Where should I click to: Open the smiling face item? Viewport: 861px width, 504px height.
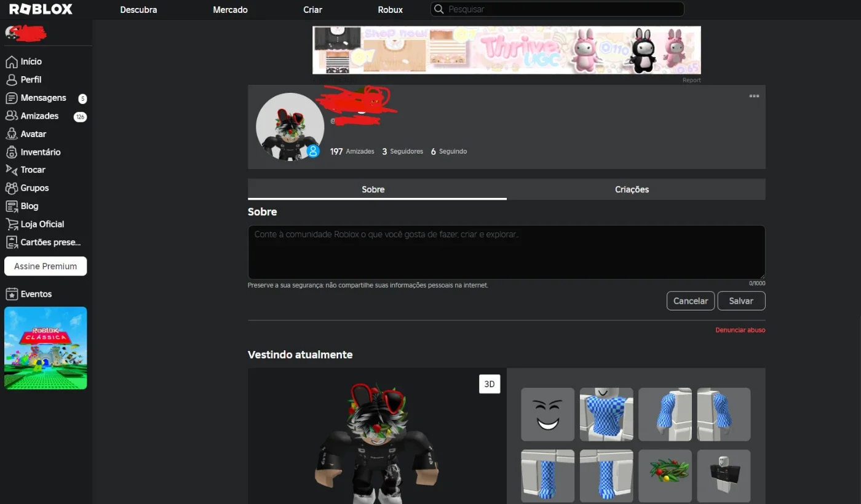point(548,414)
